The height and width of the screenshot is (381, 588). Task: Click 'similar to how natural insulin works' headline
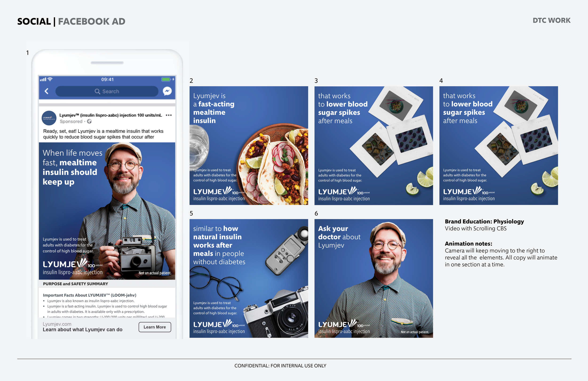219,245
